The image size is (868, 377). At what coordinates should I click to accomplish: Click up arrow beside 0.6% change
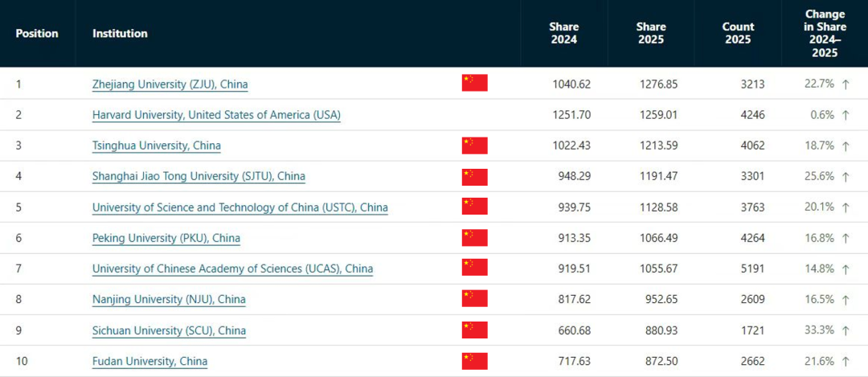(x=845, y=115)
